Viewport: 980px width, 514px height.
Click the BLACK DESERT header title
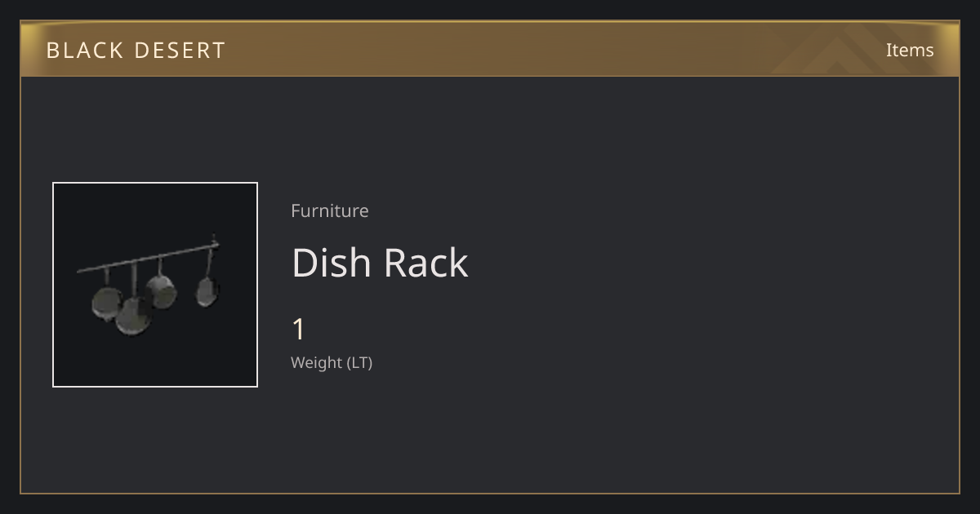136,51
